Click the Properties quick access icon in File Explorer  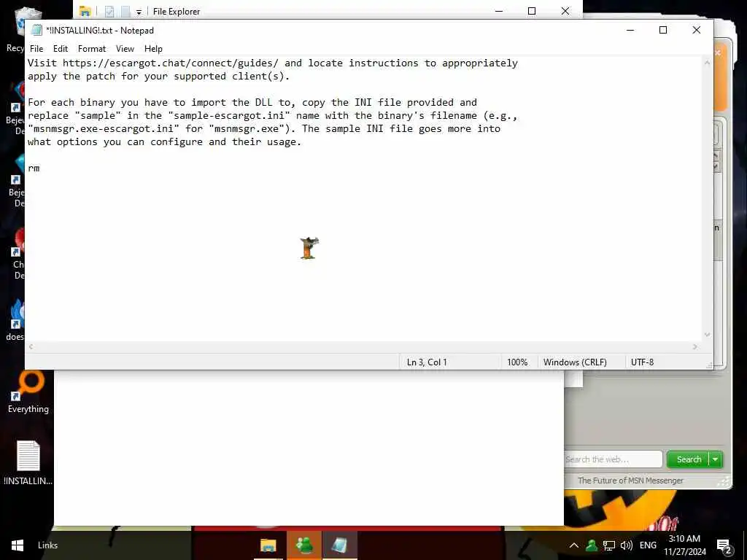click(x=109, y=11)
